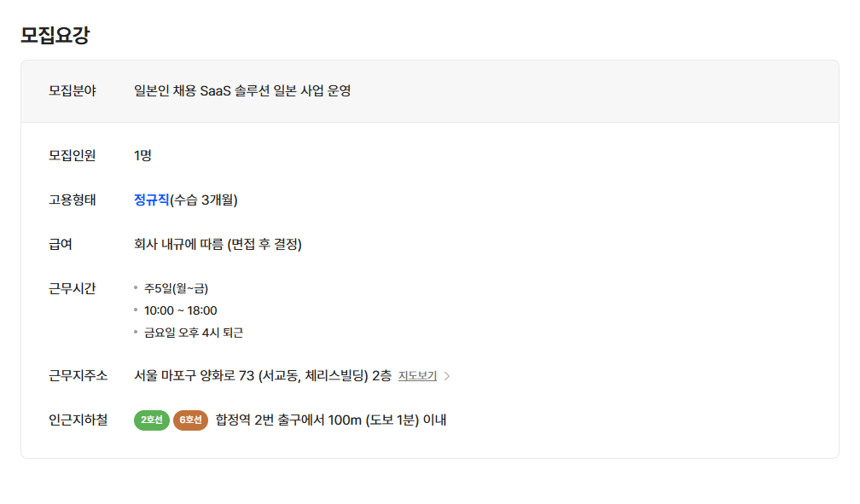This screenshot has height=504, width=860.
Task: Click the 모집인원 label
Action: [72, 155]
